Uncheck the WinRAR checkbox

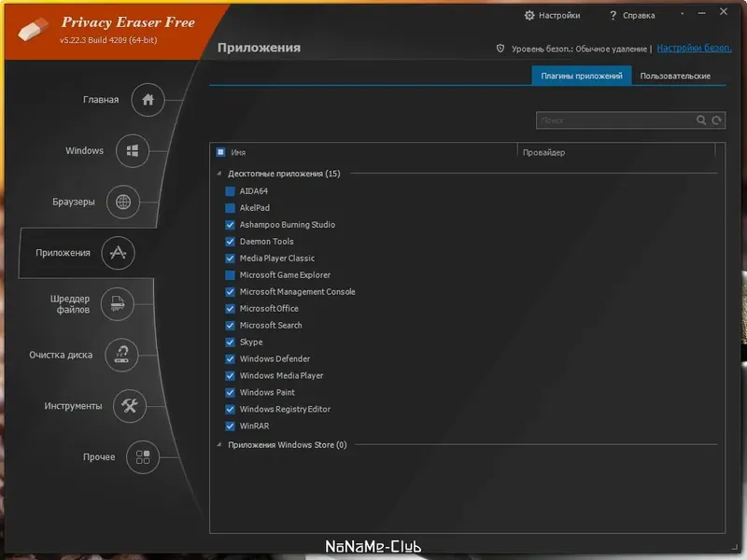[x=230, y=427]
